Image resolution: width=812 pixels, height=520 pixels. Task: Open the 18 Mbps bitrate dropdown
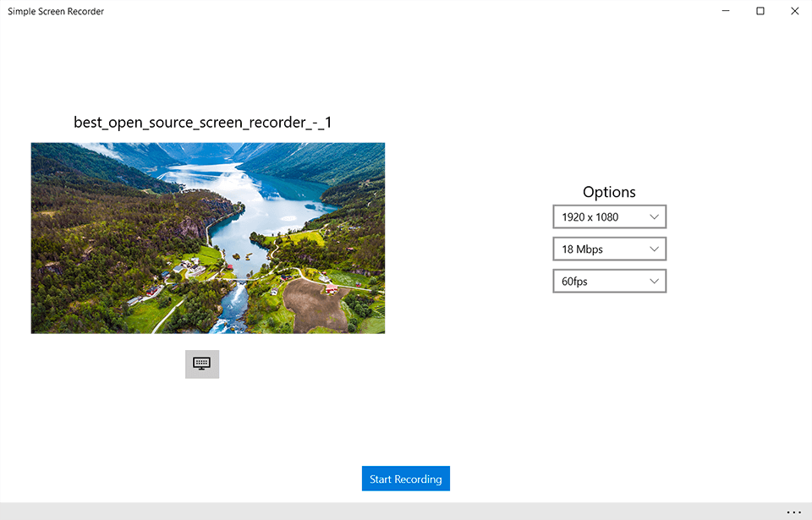click(609, 249)
